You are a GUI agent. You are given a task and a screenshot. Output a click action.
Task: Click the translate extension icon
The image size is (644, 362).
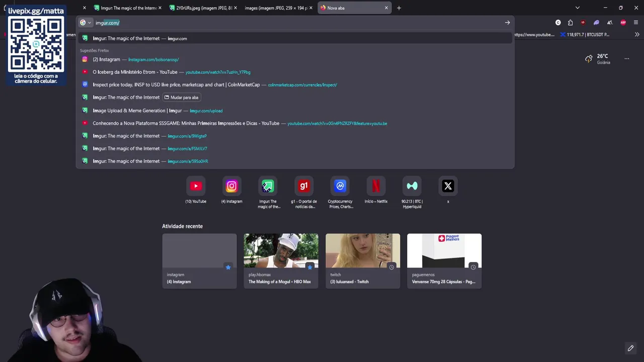610,23
